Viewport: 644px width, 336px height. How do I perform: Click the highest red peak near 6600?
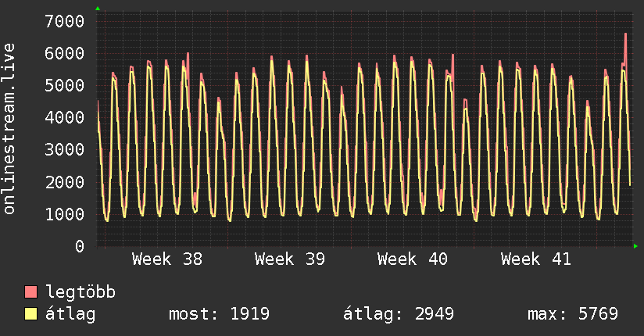[x=625, y=34]
